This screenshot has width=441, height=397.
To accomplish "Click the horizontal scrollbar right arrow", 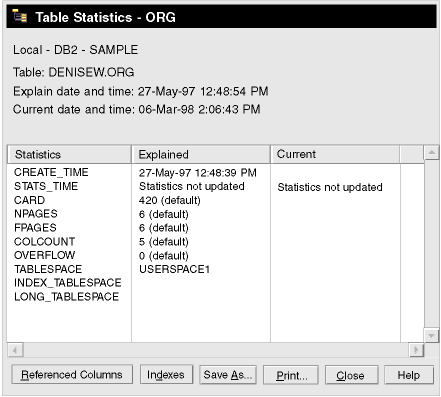I will click(416, 350).
